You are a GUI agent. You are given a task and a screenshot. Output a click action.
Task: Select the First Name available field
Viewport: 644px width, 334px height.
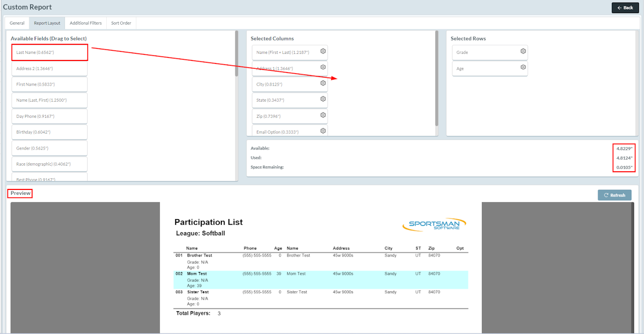click(50, 84)
